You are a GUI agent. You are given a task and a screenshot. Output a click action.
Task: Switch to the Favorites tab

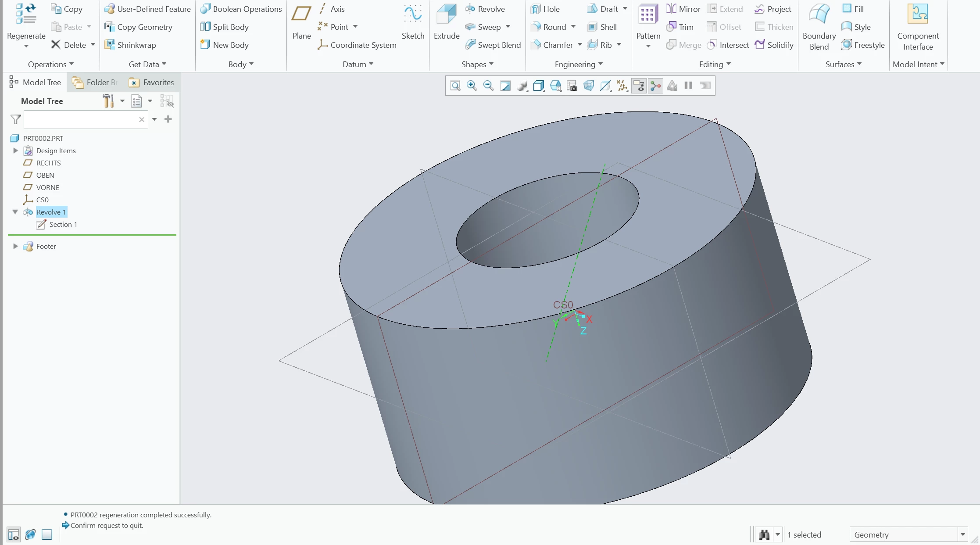[151, 82]
